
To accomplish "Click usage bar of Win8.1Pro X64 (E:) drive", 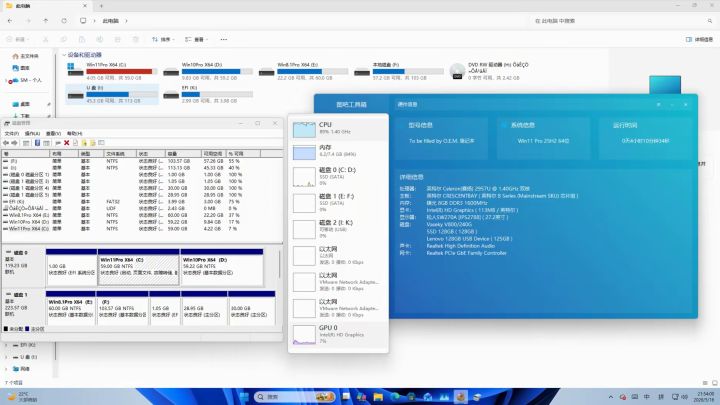I will click(313, 72).
